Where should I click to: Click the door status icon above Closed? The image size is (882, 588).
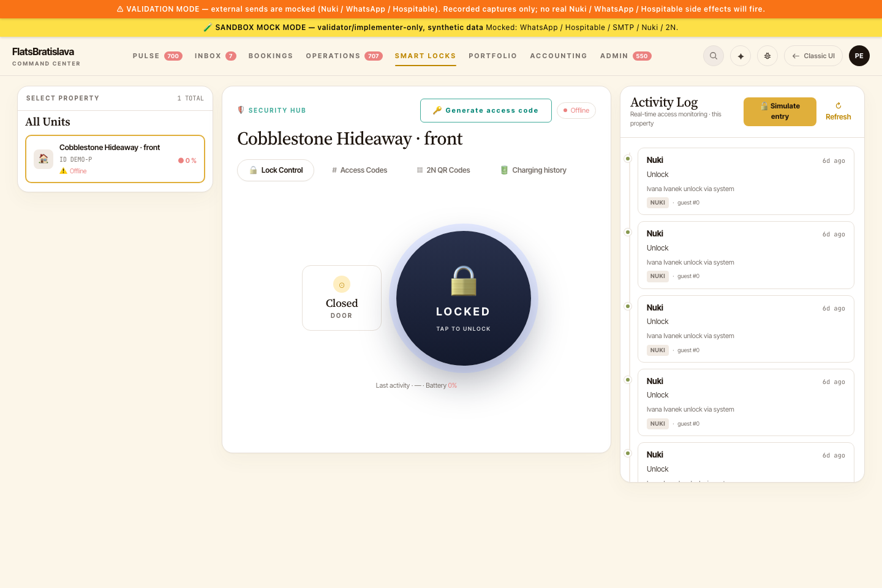[342, 284]
